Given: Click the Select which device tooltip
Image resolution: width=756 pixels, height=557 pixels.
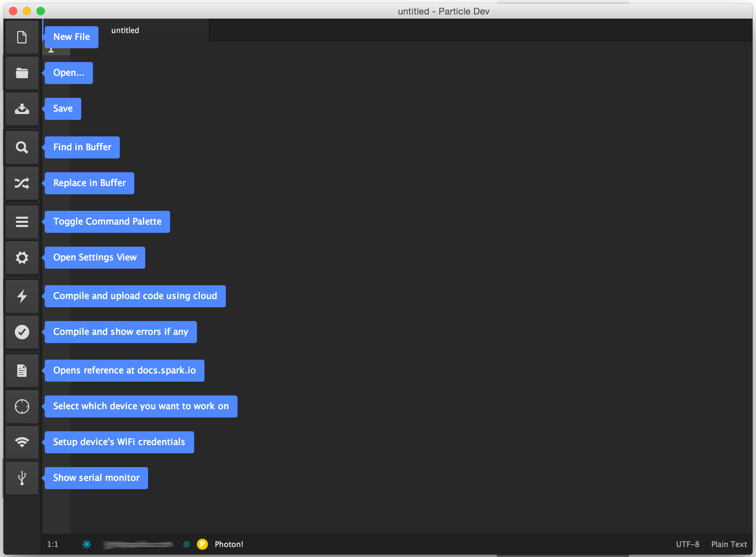Looking at the screenshot, I should [x=141, y=406].
